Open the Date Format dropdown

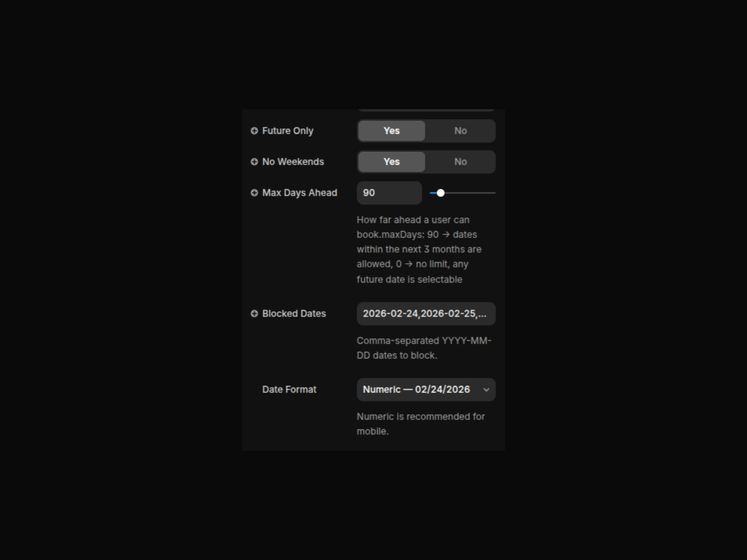pyautogui.click(x=420, y=390)
